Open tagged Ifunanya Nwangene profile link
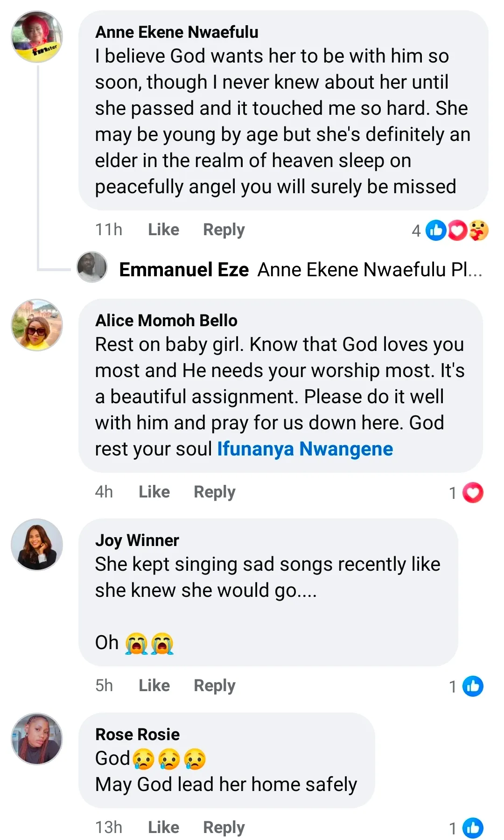Viewport: 504px width, 840px height. pos(305,449)
